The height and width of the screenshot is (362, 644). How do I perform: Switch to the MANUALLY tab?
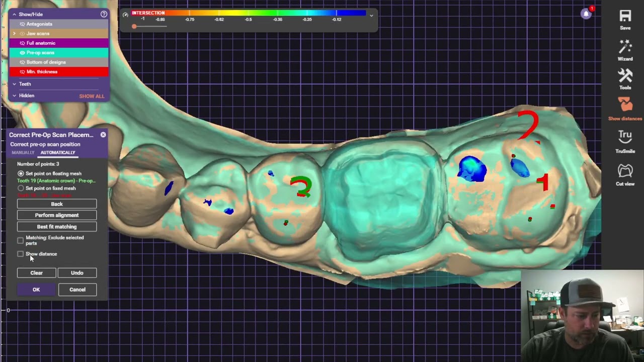pos(23,152)
